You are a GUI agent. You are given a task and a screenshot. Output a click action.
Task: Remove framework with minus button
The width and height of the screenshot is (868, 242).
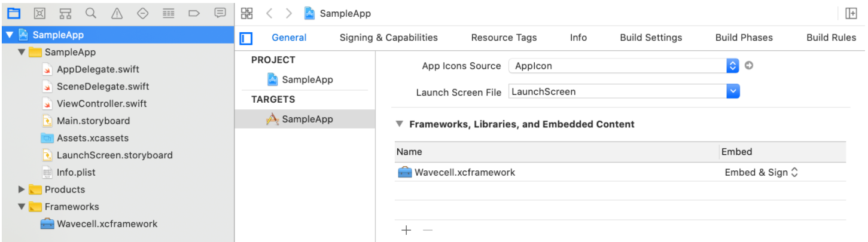point(428,230)
